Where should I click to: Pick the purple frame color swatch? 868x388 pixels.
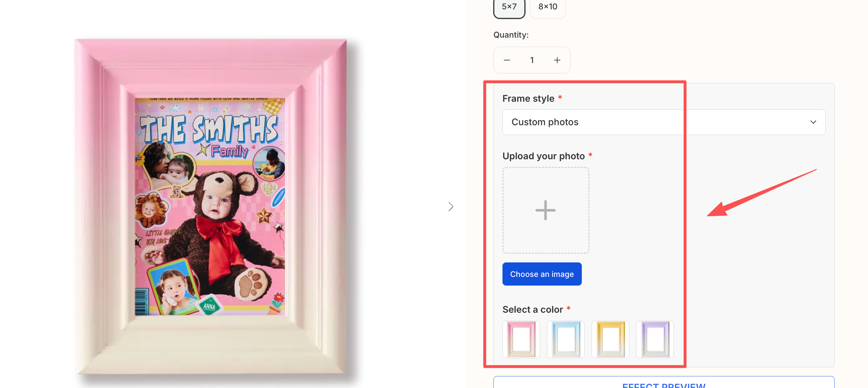(x=655, y=339)
